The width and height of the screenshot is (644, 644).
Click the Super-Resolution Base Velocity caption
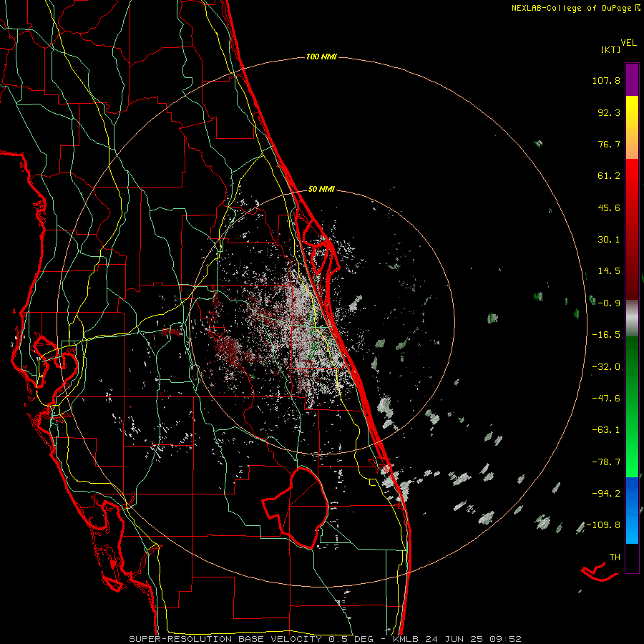click(x=325, y=639)
